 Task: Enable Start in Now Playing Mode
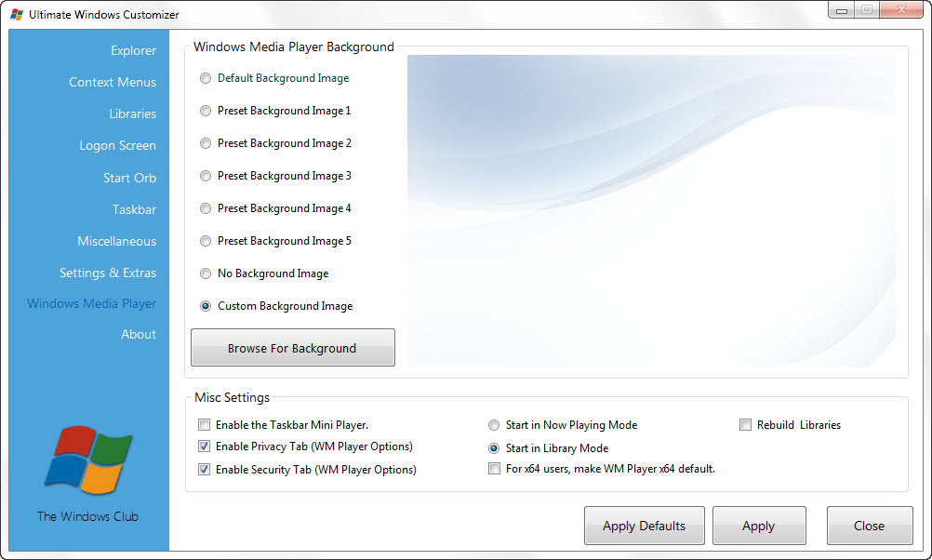coord(494,425)
